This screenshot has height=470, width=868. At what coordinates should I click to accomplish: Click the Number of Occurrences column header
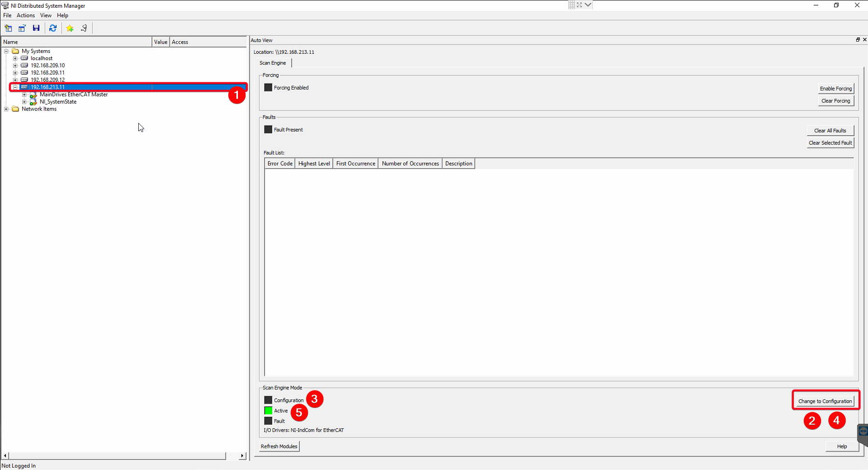pyautogui.click(x=410, y=164)
